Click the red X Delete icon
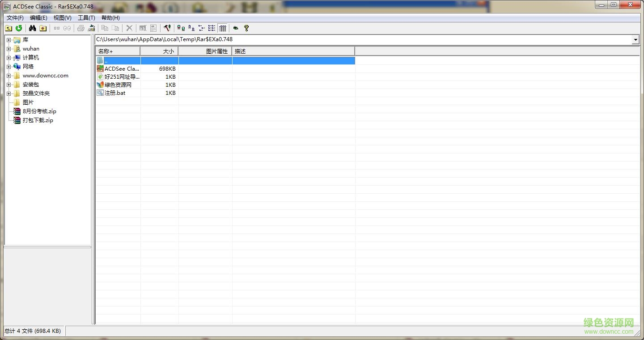 click(129, 28)
